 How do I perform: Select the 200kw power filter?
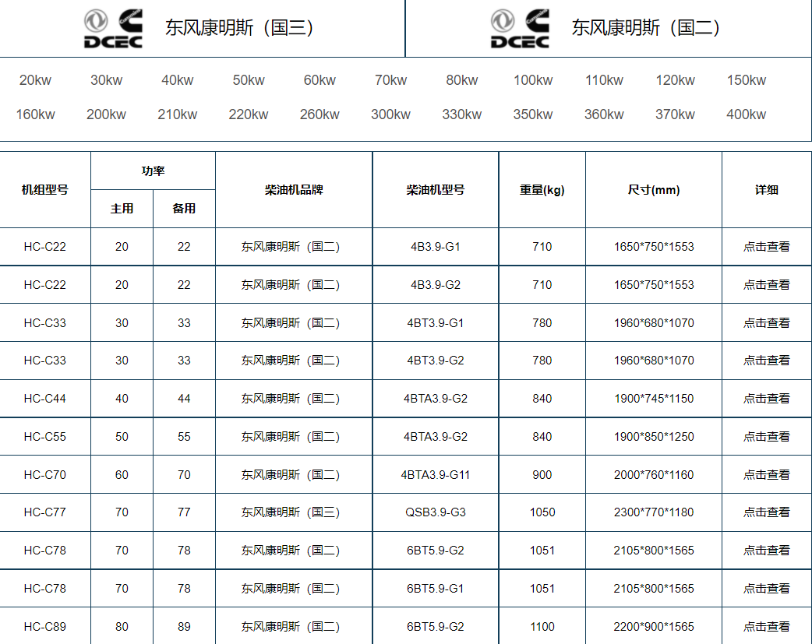click(x=106, y=114)
